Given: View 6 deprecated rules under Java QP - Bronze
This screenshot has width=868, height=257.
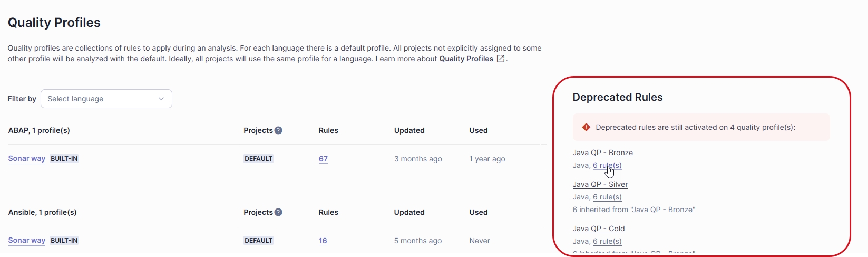Looking at the screenshot, I should pos(607,165).
